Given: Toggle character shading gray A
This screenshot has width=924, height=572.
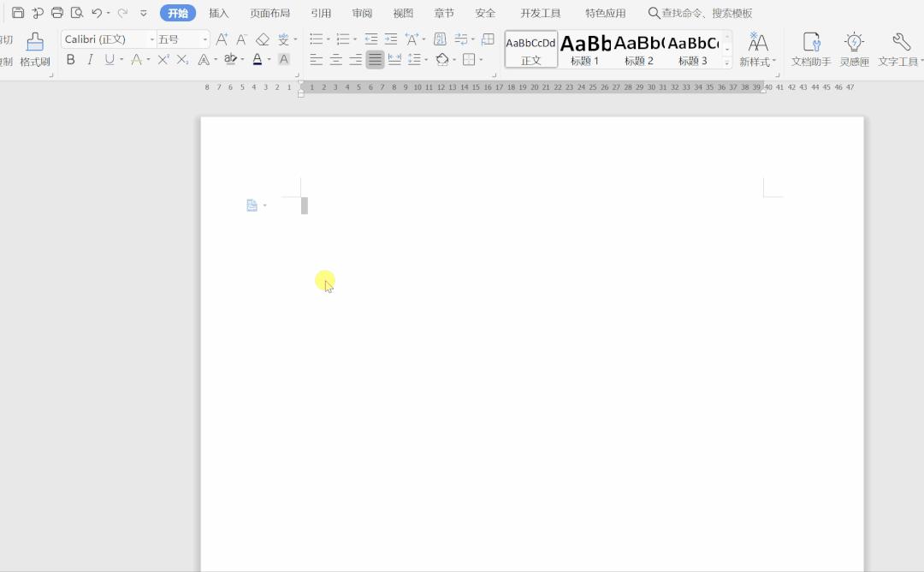Looking at the screenshot, I should point(284,60).
